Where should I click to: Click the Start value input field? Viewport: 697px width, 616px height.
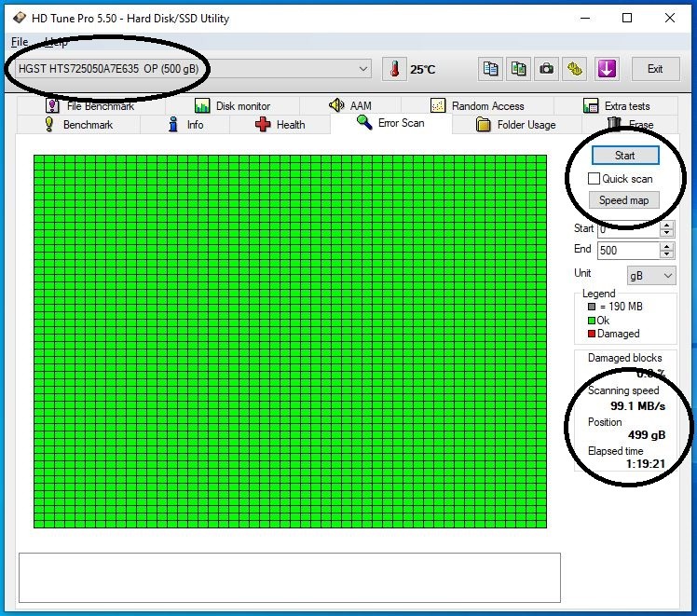[629, 229]
